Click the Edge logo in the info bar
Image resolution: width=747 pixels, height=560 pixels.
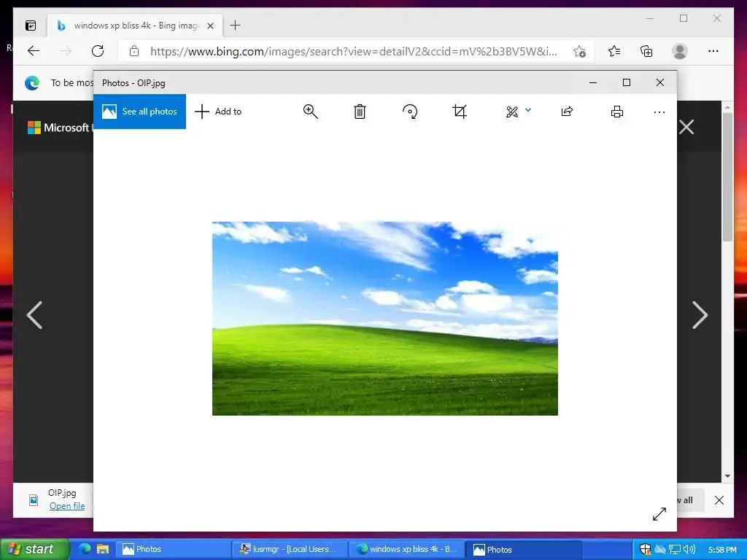(32, 83)
